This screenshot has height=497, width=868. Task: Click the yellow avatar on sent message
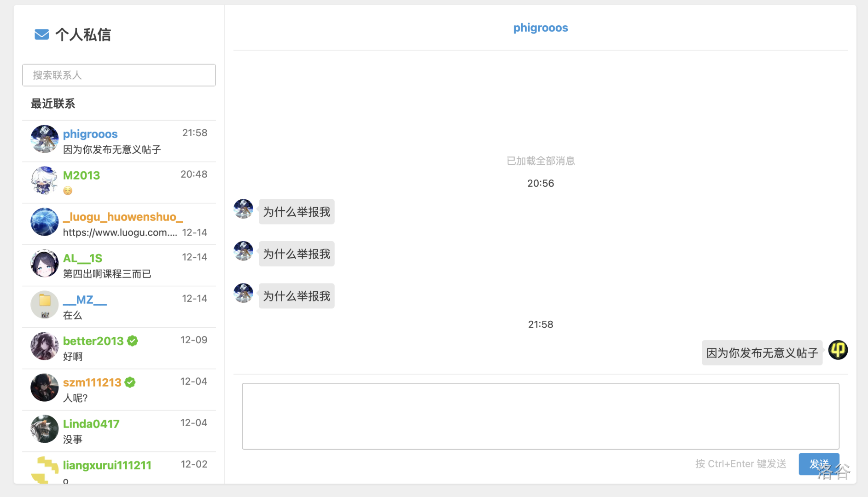(838, 350)
